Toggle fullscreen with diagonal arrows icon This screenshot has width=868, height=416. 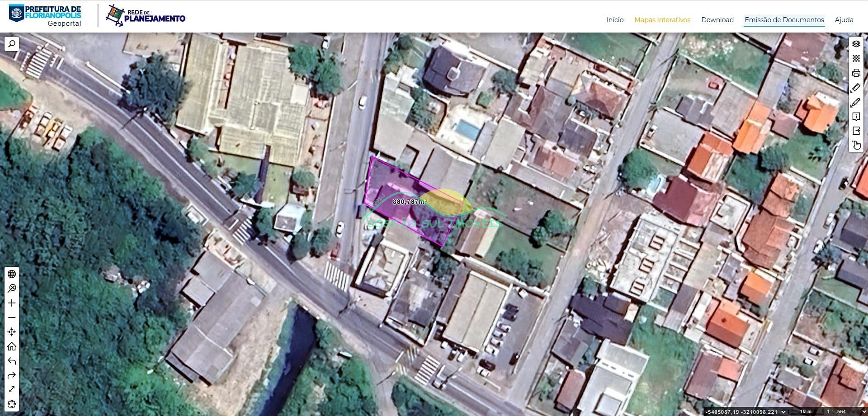point(12,389)
